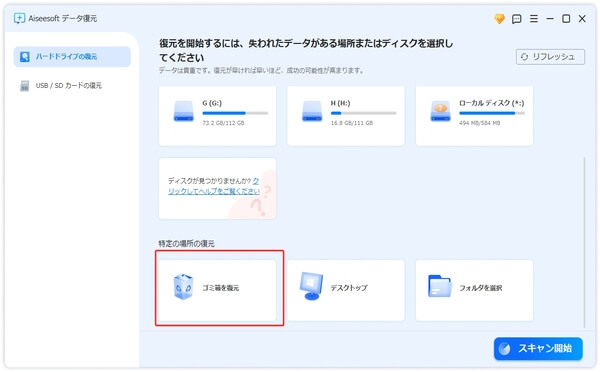This screenshot has width=600, height=372.
Task: Click the blue folder icon
Action: pos(440,286)
